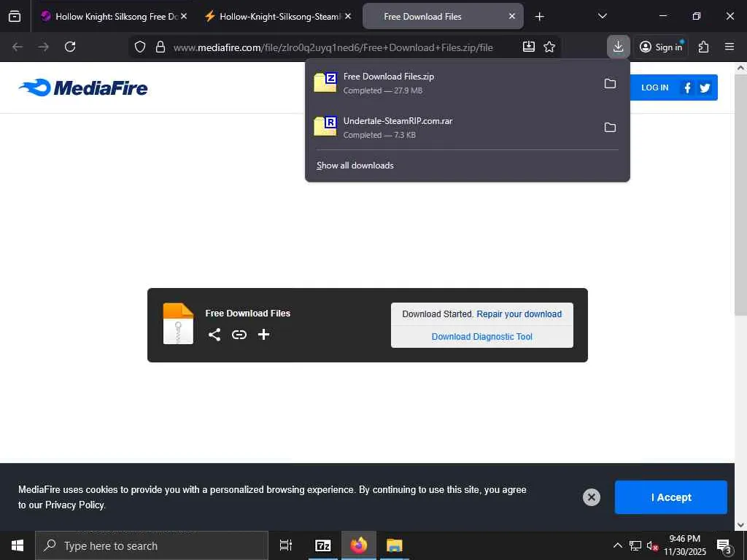Select the Free Download Files tab
This screenshot has height=560, width=747.
coord(443,16)
